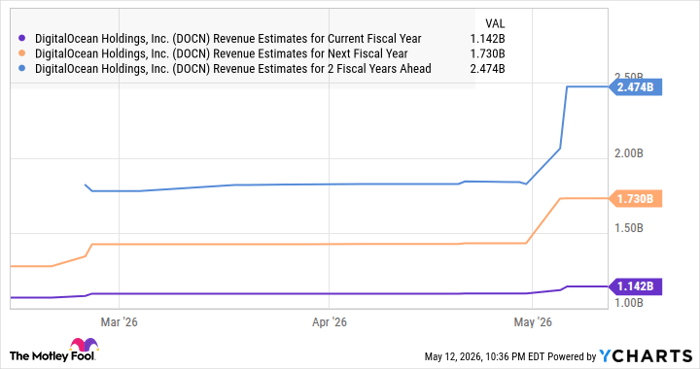Image resolution: width=700 pixels, height=369 pixels.
Task: Click the Motley Fool jester hat icon
Action: click(83, 345)
